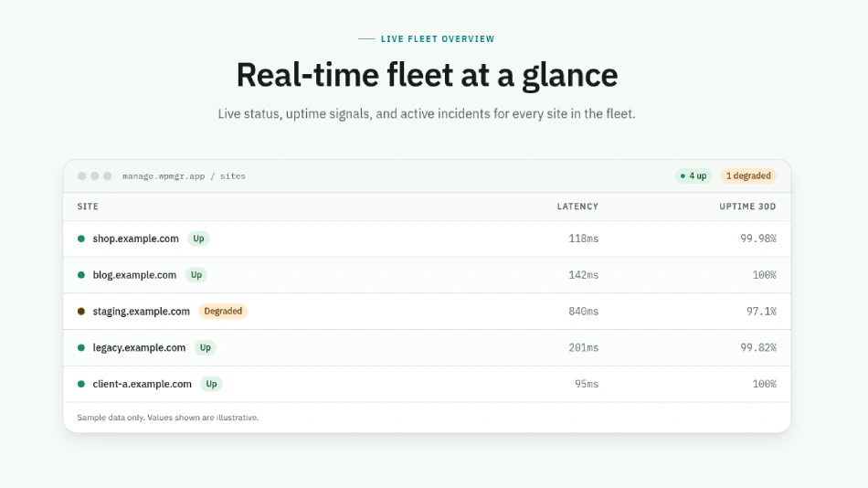868x488 pixels.
Task: Click the 840ms latency value
Action: pos(584,312)
